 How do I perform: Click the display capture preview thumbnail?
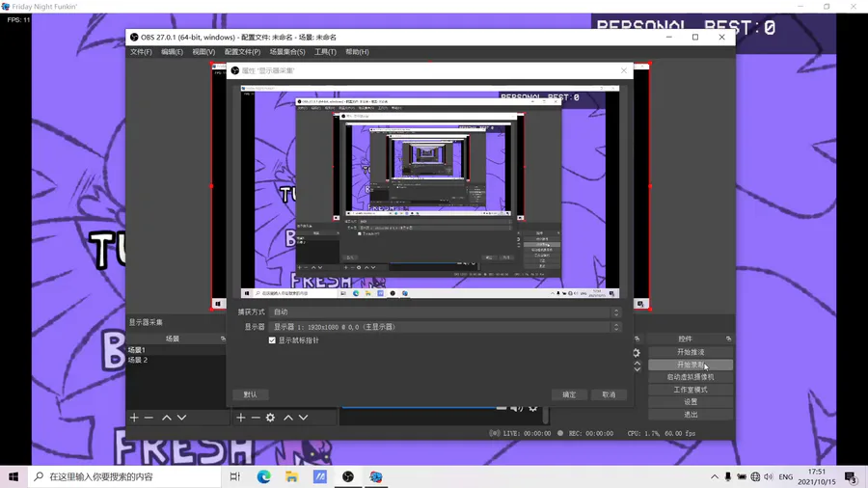[x=429, y=192]
